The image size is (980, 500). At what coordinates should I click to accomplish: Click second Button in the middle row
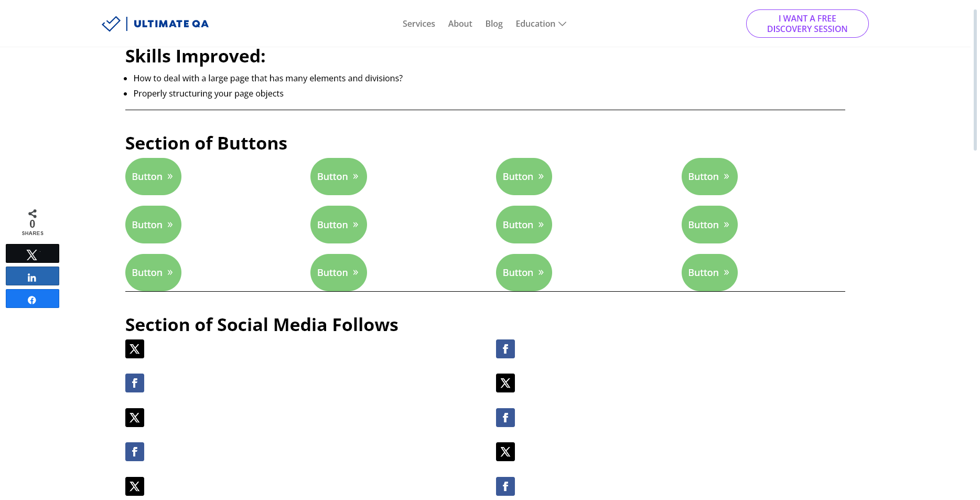coord(338,225)
